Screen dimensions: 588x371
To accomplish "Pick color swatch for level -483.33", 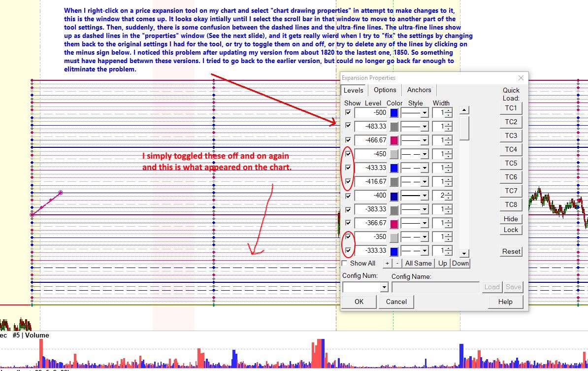I will [394, 127].
